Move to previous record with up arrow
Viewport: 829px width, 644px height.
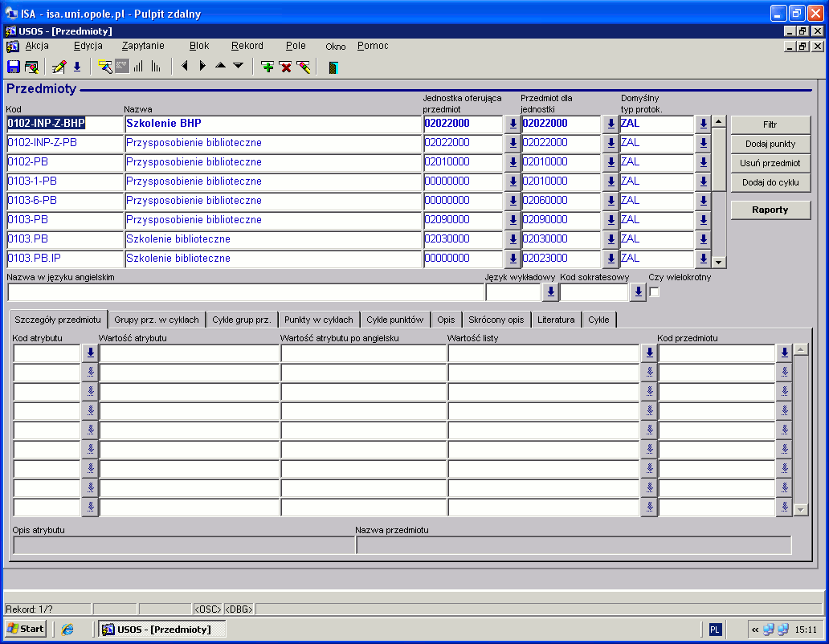pyautogui.click(x=220, y=66)
